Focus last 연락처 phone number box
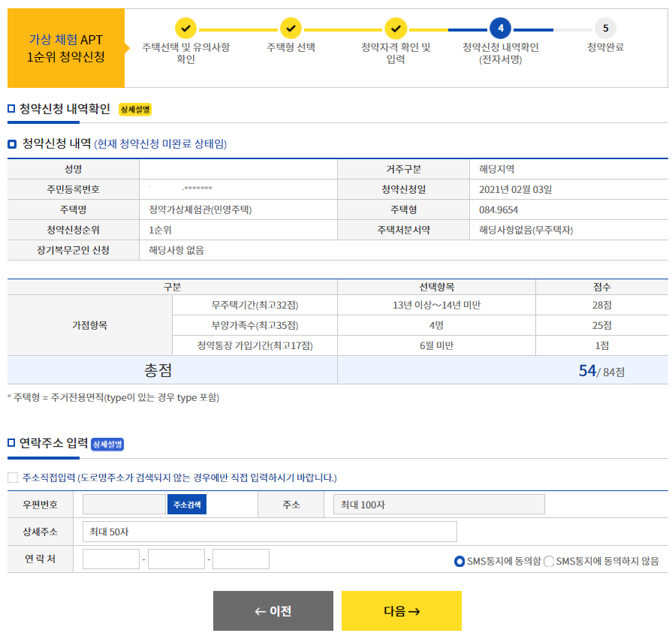The height and width of the screenshot is (633, 672). point(241,559)
